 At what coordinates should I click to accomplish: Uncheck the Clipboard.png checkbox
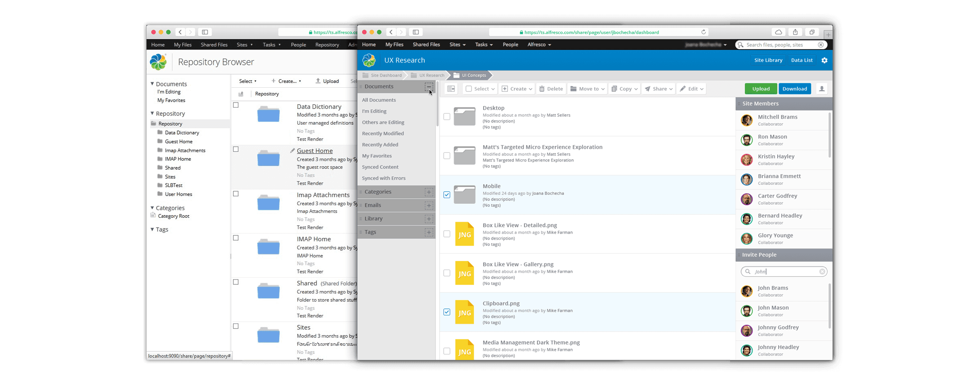pyautogui.click(x=446, y=312)
